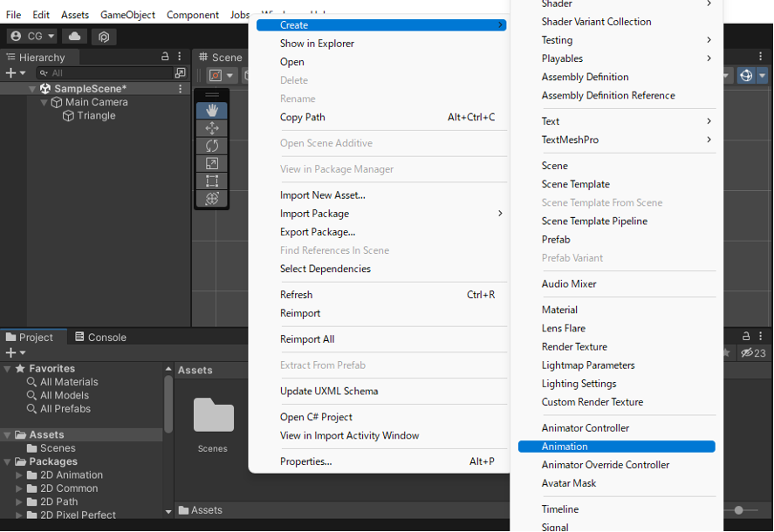Collapse the SampleScene tree node

click(32, 89)
